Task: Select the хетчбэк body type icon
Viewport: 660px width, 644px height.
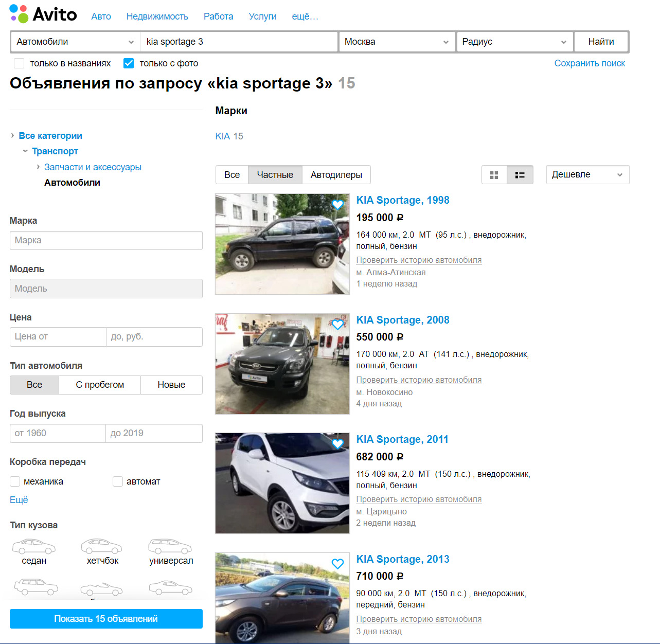Action: click(102, 546)
